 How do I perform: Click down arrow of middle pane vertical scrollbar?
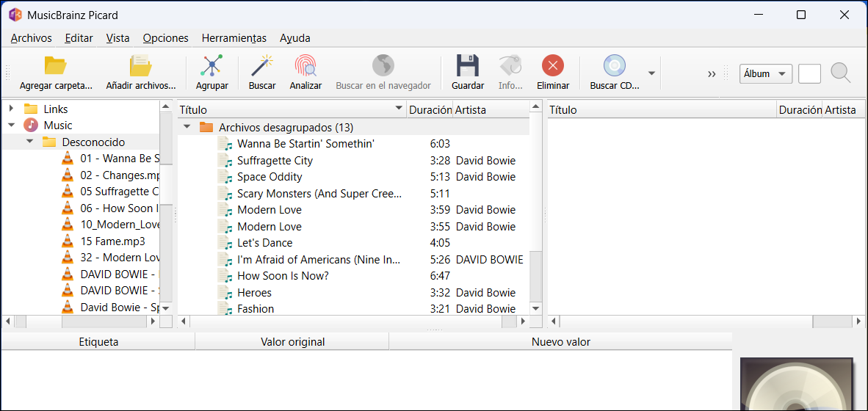click(535, 308)
